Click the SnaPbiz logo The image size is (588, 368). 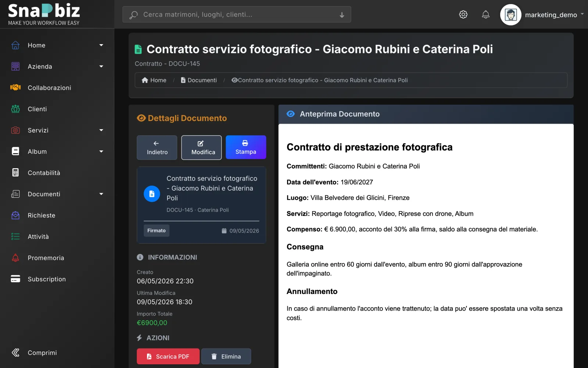click(x=44, y=14)
